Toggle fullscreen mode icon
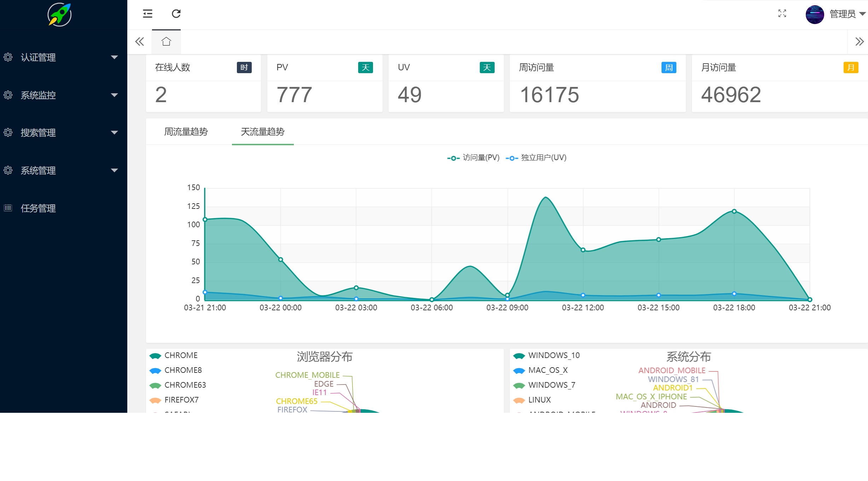868x481 pixels. [x=782, y=13]
